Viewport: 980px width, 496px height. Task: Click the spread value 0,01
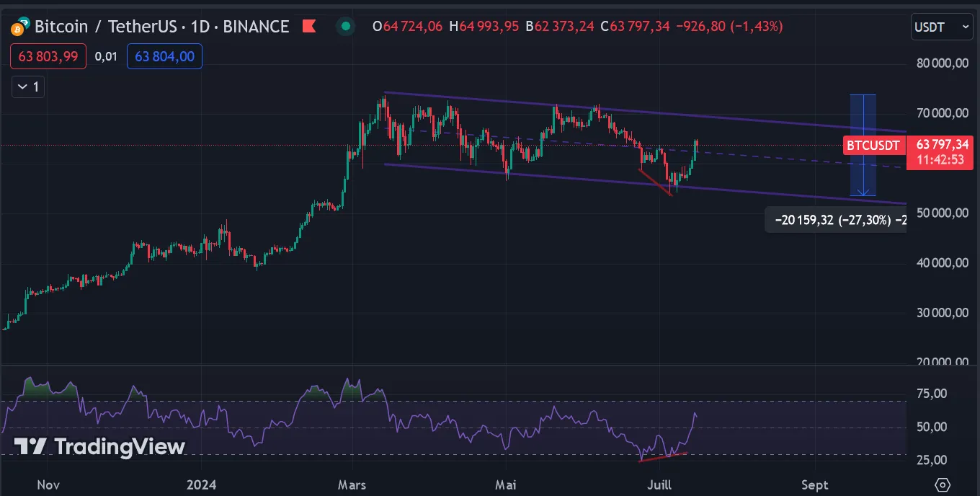point(106,56)
